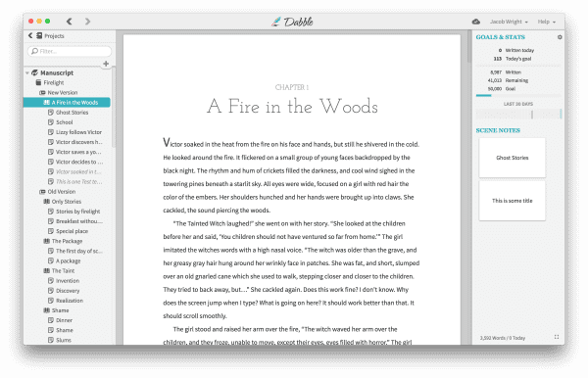
Task: Open the Realization scene
Action: coord(70,301)
